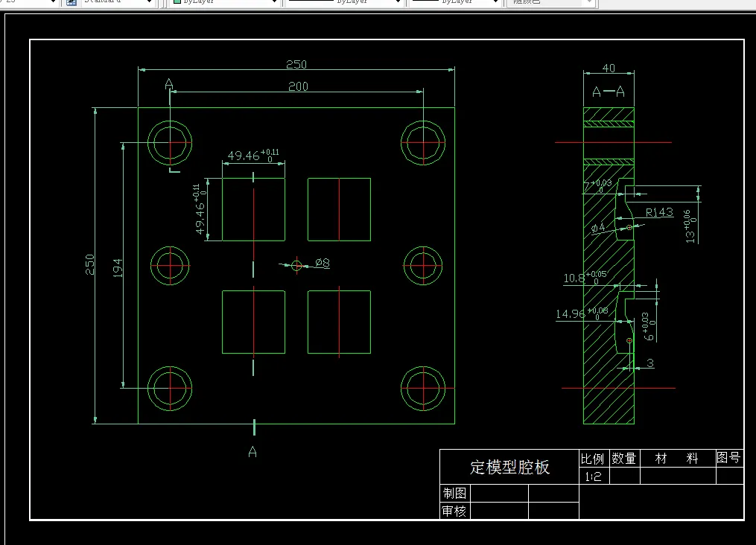The width and height of the screenshot is (756, 545).
Task: Open the lineweight ByLayer dropdown
Action: 456,2
